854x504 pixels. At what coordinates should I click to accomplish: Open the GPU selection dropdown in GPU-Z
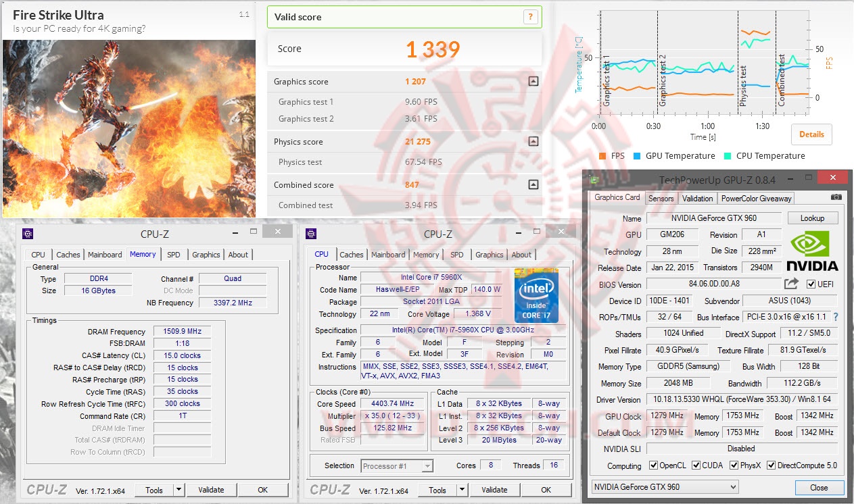coord(665,486)
